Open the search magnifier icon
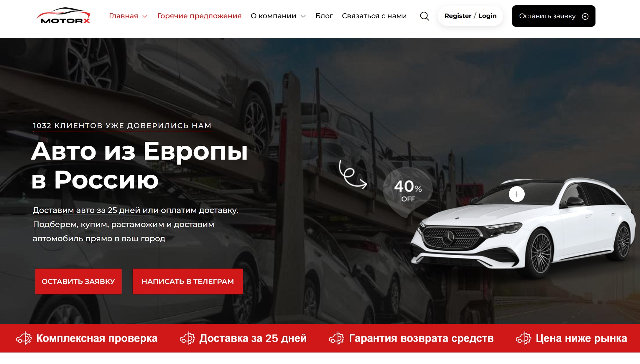The image size is (640, 364). click(424, 16)
